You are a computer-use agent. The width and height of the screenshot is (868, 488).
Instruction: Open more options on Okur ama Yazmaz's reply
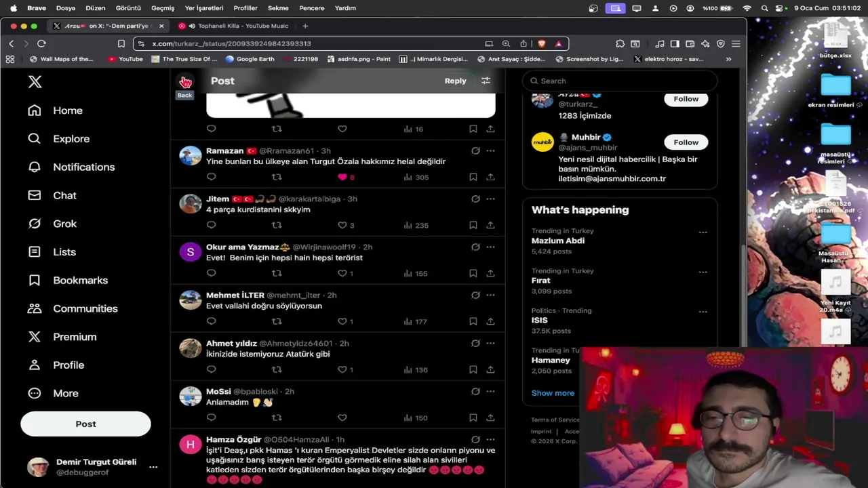tap(490, 247)
